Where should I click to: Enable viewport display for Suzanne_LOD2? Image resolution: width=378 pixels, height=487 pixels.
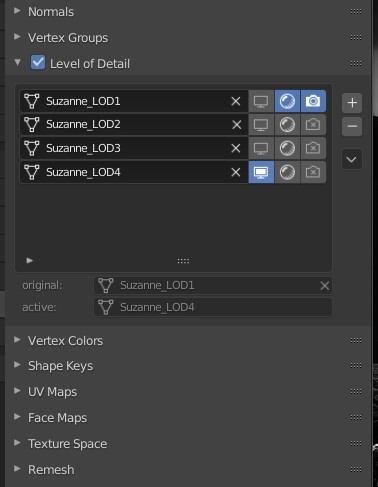[261, 125]
